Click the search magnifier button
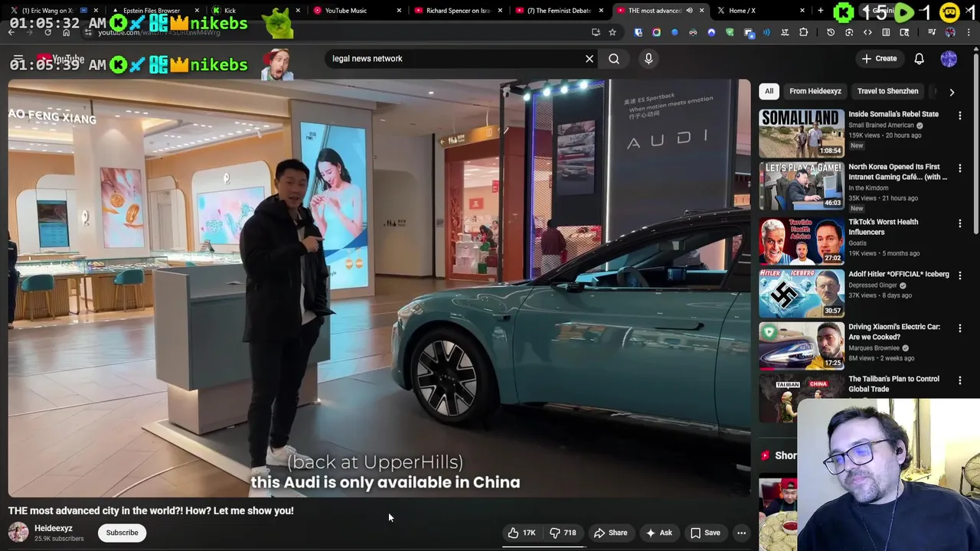980x551 pixels. pos(614,58)
